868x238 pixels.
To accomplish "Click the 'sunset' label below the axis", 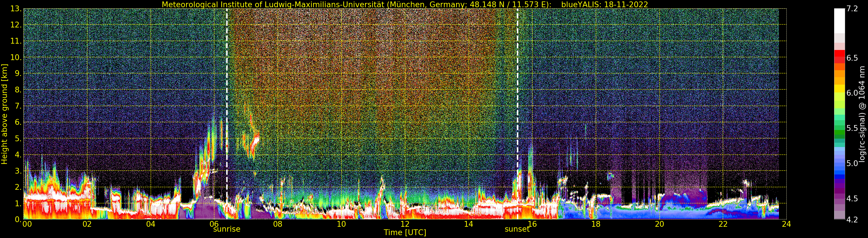I will 517,229.
